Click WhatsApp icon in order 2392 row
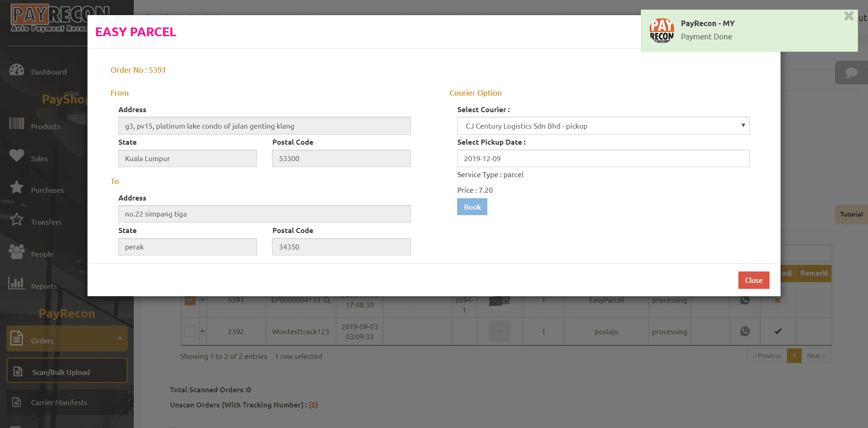 (x=745, y=331)
